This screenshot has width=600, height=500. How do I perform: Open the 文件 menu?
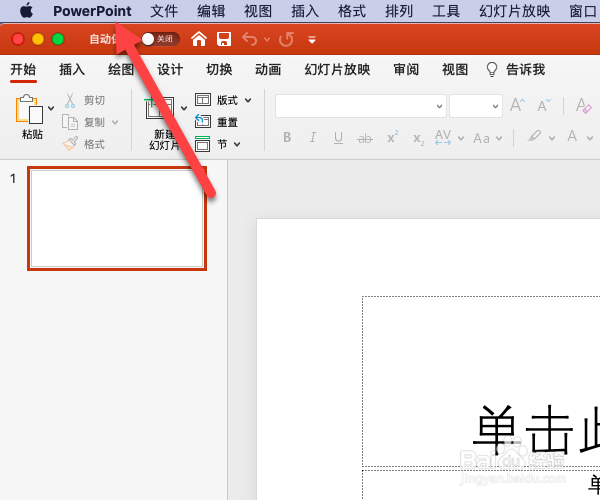(x=164, y=11)
